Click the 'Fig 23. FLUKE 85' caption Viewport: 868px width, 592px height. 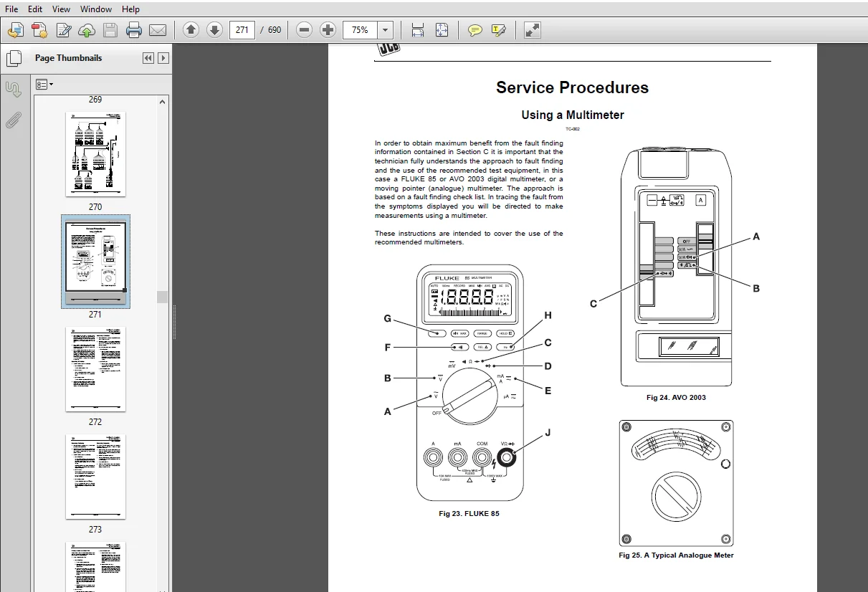pos(469,514)
